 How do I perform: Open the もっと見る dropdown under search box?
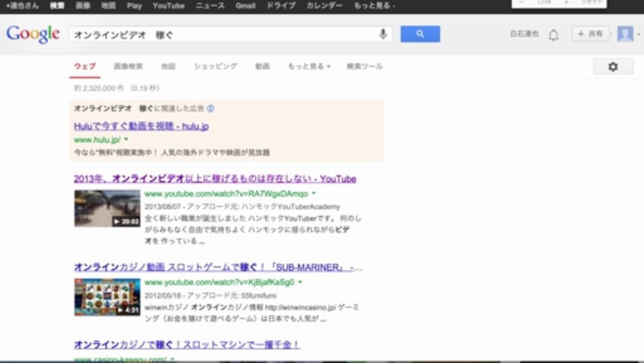click(309, 67)
